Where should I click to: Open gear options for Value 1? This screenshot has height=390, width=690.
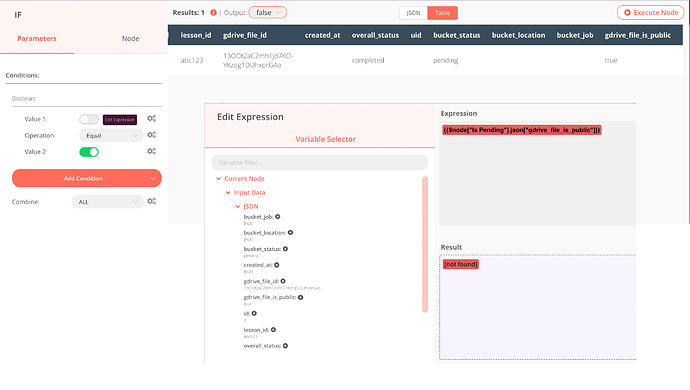pyautogui.click(x=151, y=119)
